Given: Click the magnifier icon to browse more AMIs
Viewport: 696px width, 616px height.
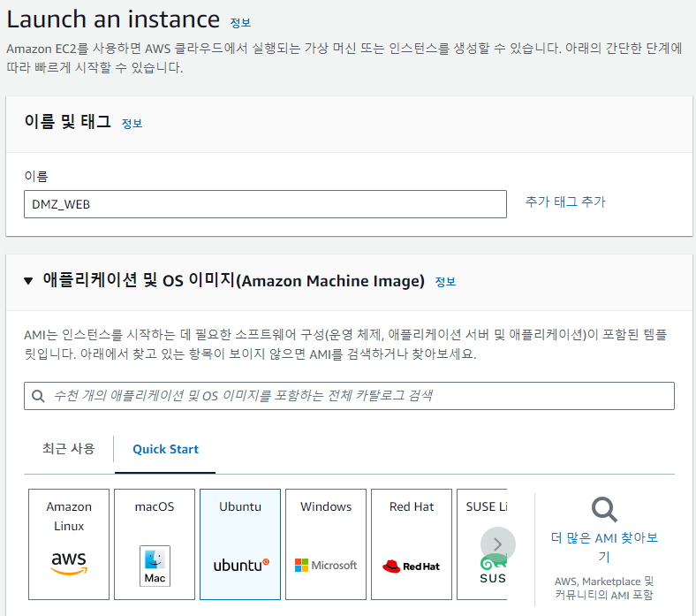Looking at the screenshot, I should click(x=604, y=510).
